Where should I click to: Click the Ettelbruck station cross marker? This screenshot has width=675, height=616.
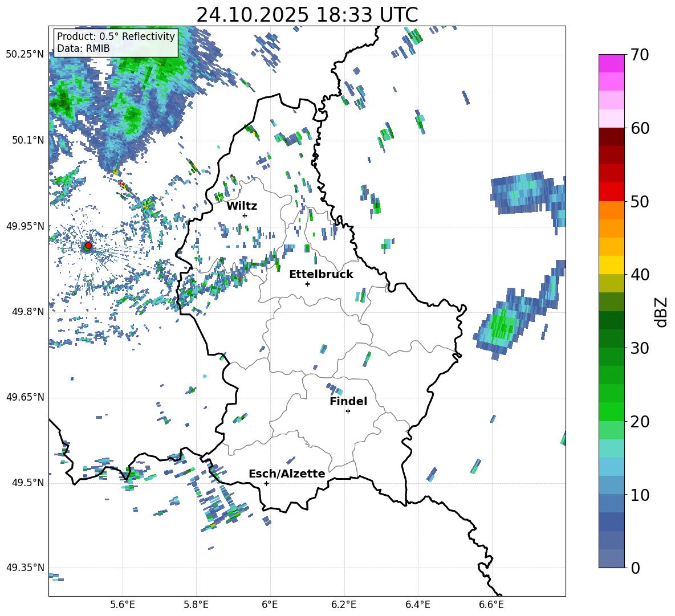point(307,284)
